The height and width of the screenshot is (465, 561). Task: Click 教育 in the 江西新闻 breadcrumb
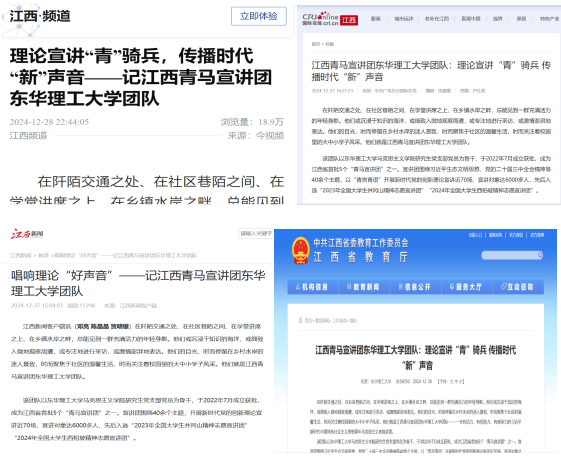(x=43, y=255)
